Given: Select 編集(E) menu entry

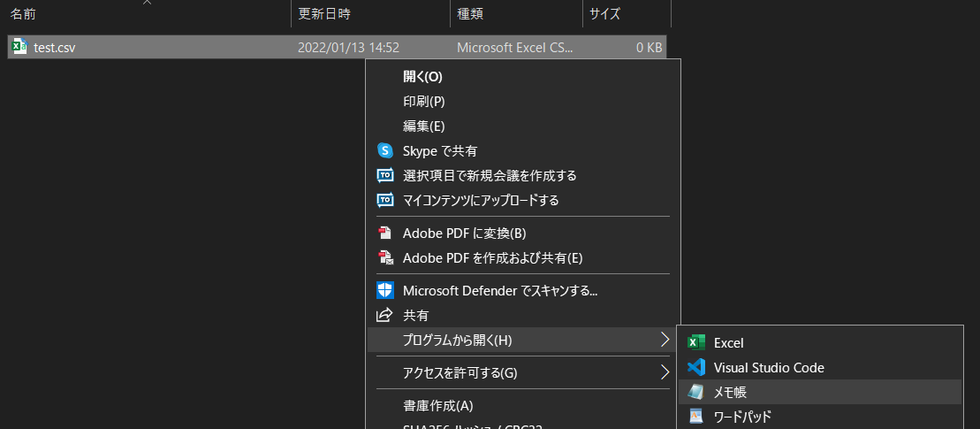Looking at the screenshot, I should [x=524, y=126].
